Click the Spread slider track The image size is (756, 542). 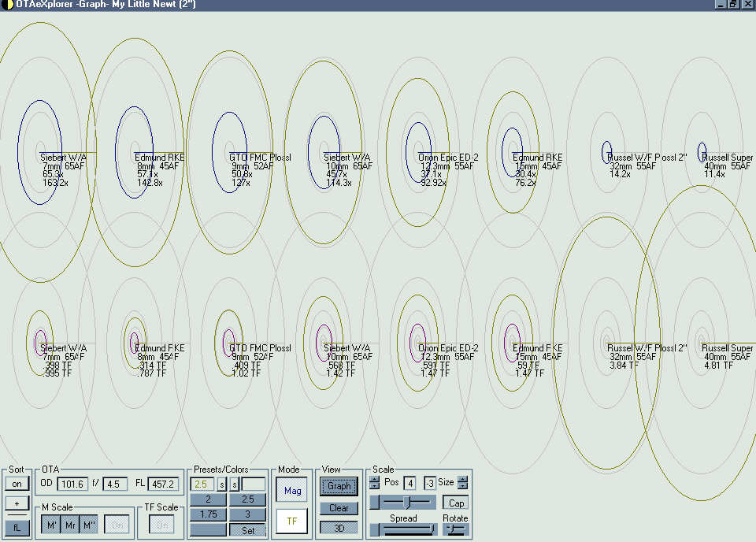[x=403, y=530]
